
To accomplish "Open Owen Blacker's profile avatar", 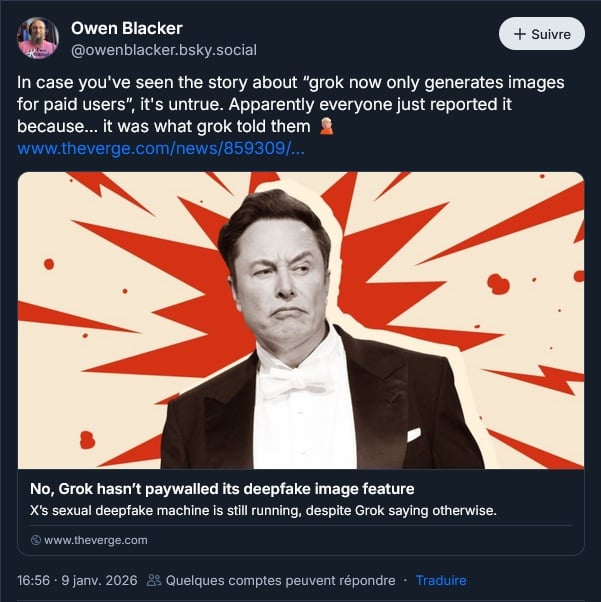I will (38, 37).
